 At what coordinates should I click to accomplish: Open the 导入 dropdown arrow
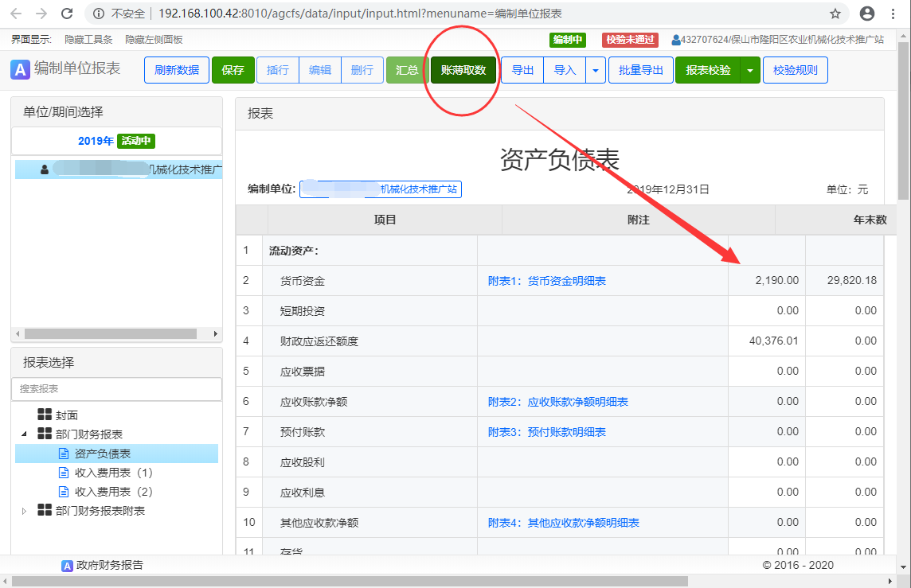pyautogui.click(x=594, y=70)
